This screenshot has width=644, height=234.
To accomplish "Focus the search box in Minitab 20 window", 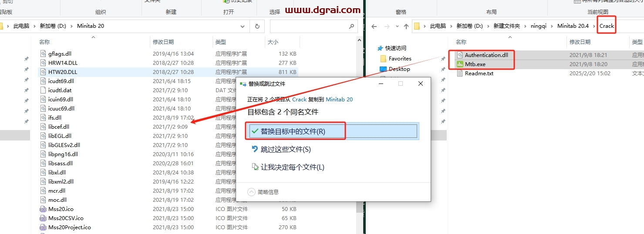I will click(x=314, y=26).
